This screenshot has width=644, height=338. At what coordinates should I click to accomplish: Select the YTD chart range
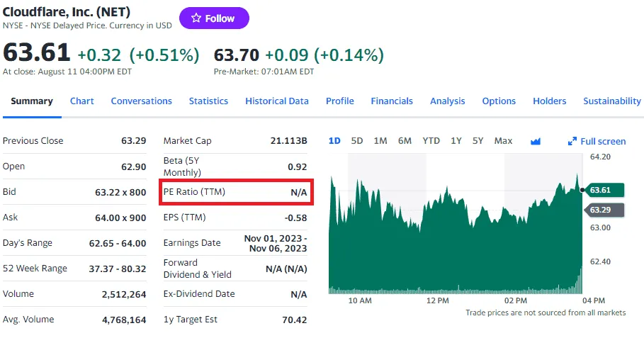(x=431, y=141)
